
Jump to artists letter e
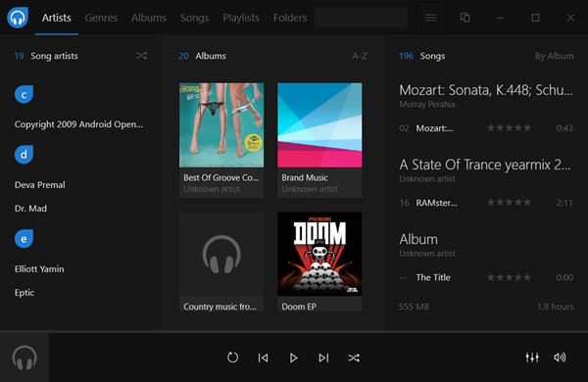coord(24,239)
